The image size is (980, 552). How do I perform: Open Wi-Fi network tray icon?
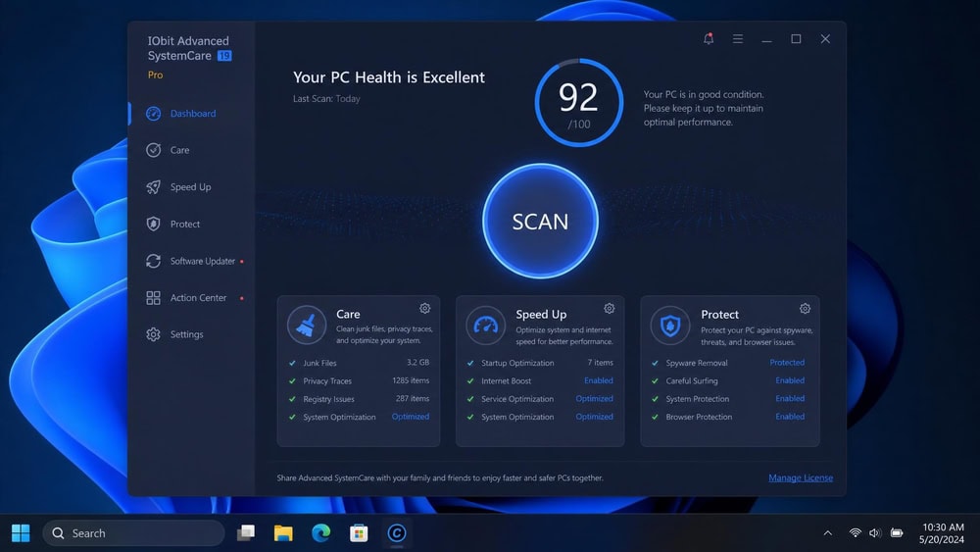point(855,533)
